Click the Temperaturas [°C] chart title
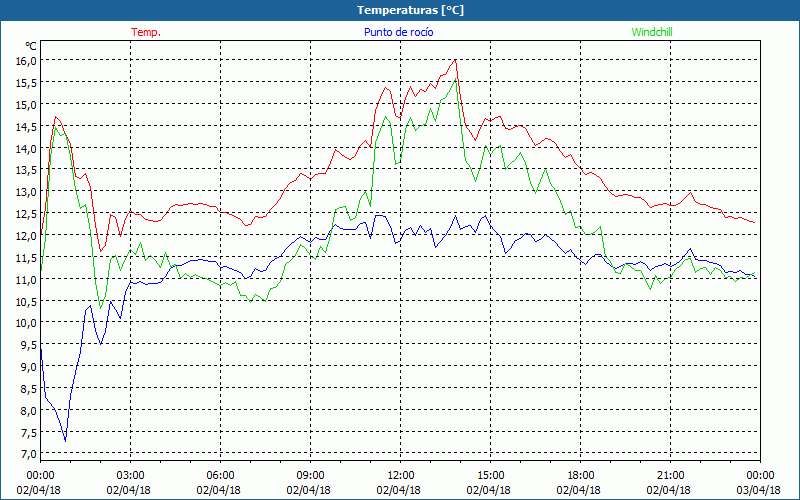The height and width of the screenshot is (500, 800). pos(410,10)
